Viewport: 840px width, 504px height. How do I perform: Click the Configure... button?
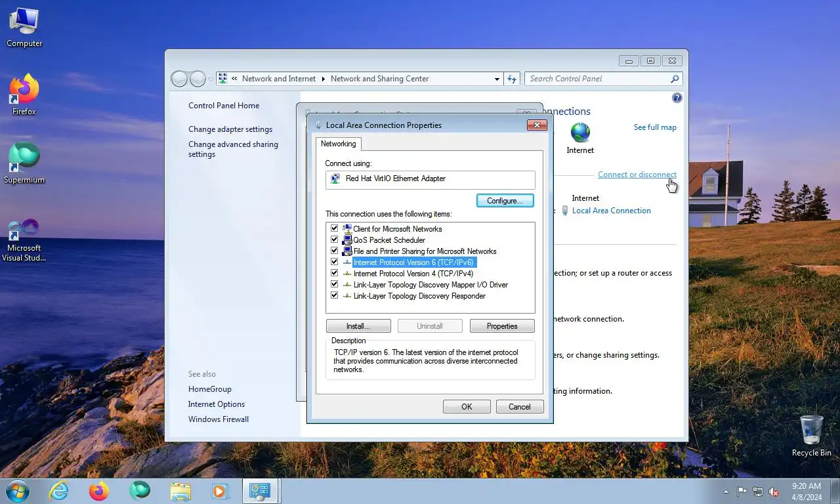(x=505, y=201)
